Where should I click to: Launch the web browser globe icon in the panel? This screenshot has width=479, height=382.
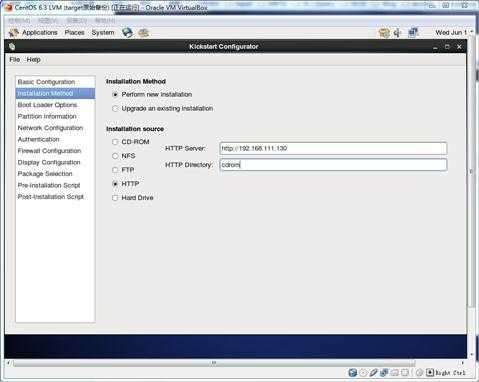[127, 33]
